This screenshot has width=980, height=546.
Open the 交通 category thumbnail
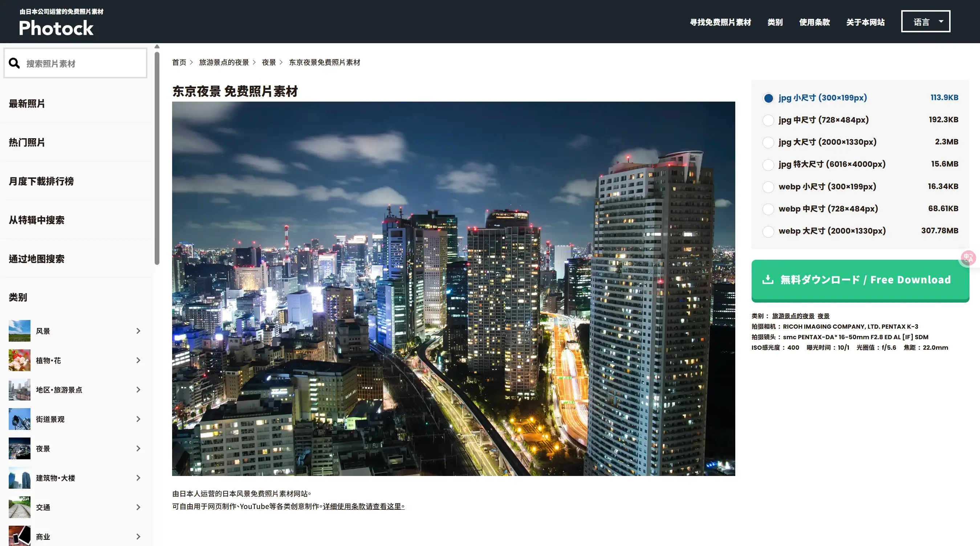[19, 507]
